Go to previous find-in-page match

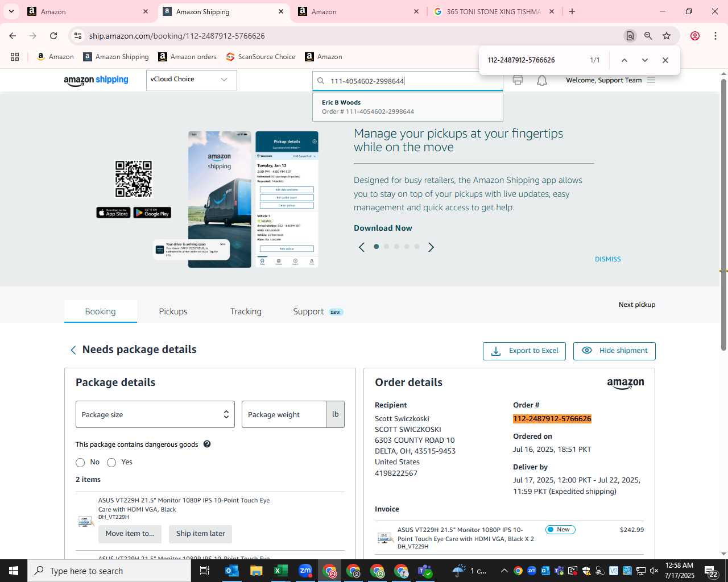pyautogui.click(x=624, y=60)
